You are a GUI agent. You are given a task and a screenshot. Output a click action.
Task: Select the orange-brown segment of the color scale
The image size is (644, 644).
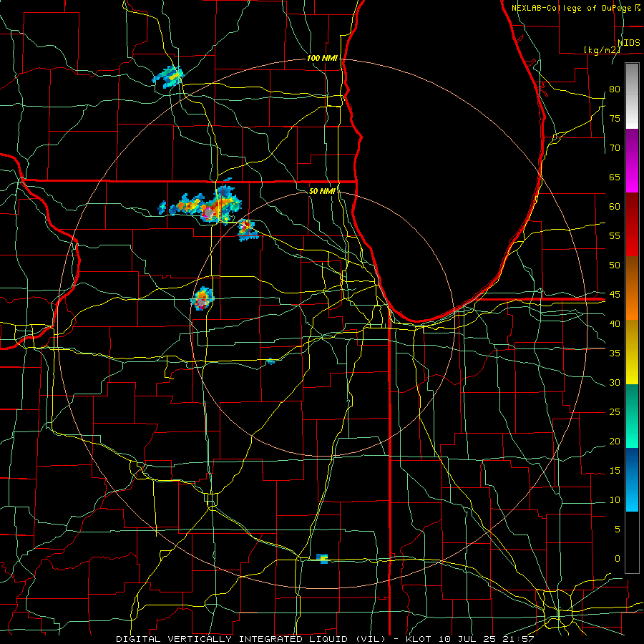point(632,288)
